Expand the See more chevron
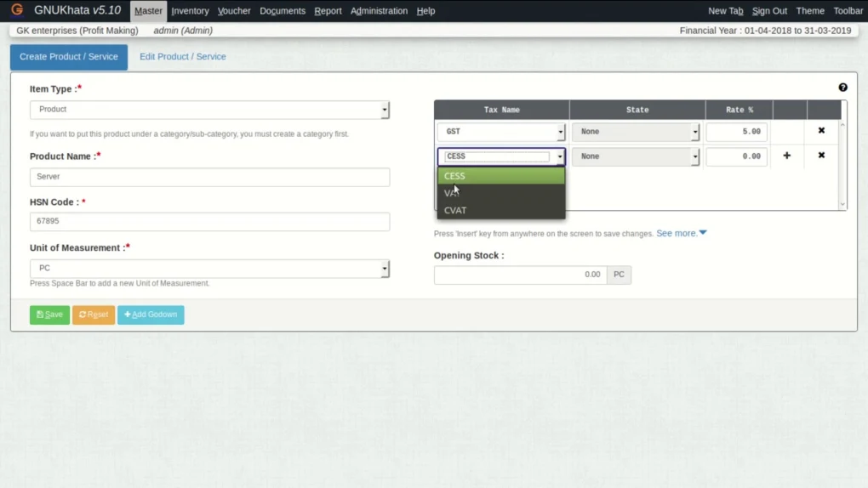868x488 pixels. (702, 233)
